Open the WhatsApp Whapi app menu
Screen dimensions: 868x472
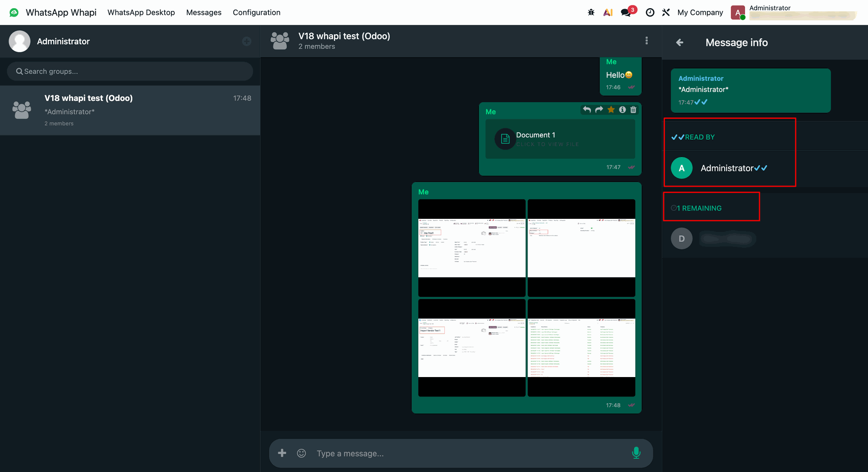pyautogui.click(x=61, y=12)
